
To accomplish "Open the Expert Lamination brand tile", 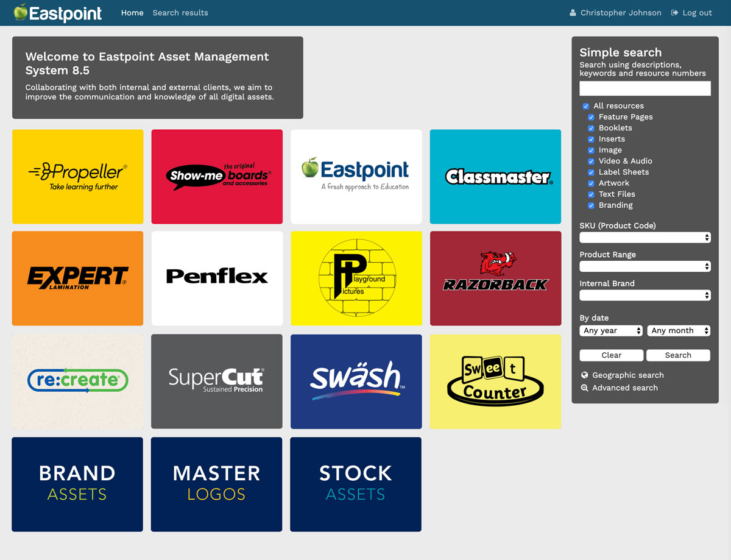I will (x=78, y=278).
